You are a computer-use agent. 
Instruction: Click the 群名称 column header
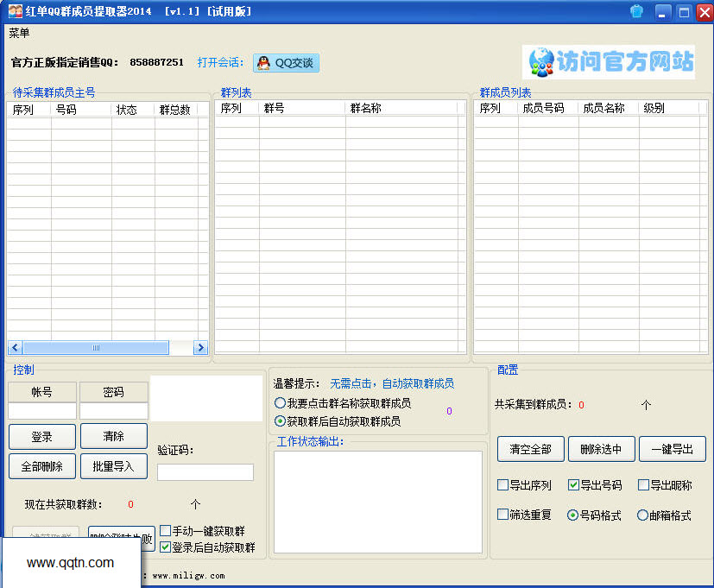401,109
